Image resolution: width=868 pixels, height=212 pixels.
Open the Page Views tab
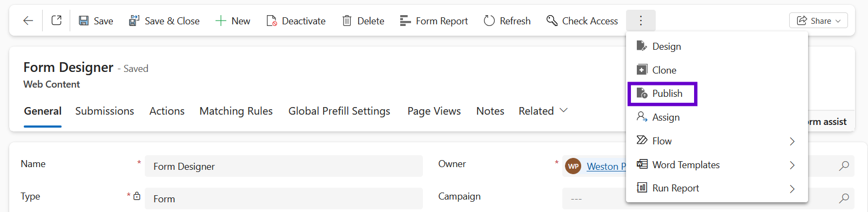coord(434,111)
